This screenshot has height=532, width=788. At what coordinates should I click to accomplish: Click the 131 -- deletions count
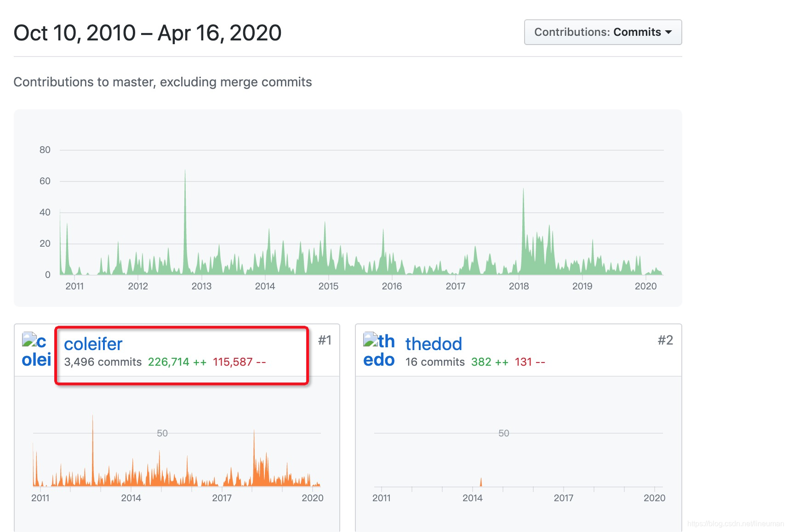coord(530,362)
